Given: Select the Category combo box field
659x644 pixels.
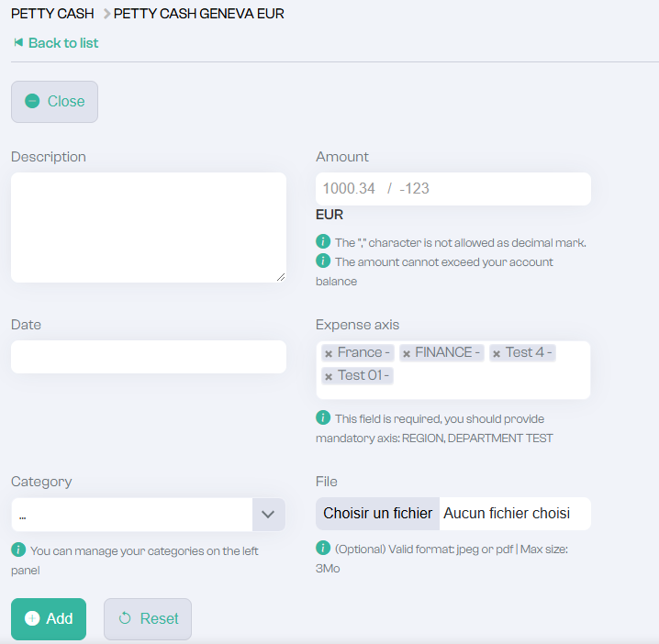Looking at the screenshot, I should [149, 515].
